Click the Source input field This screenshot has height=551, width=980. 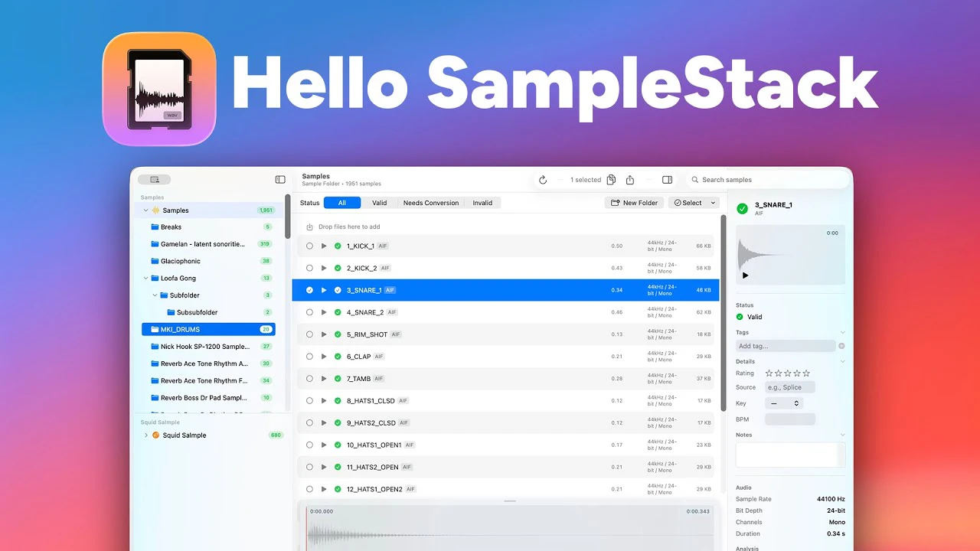pos(790,387)
